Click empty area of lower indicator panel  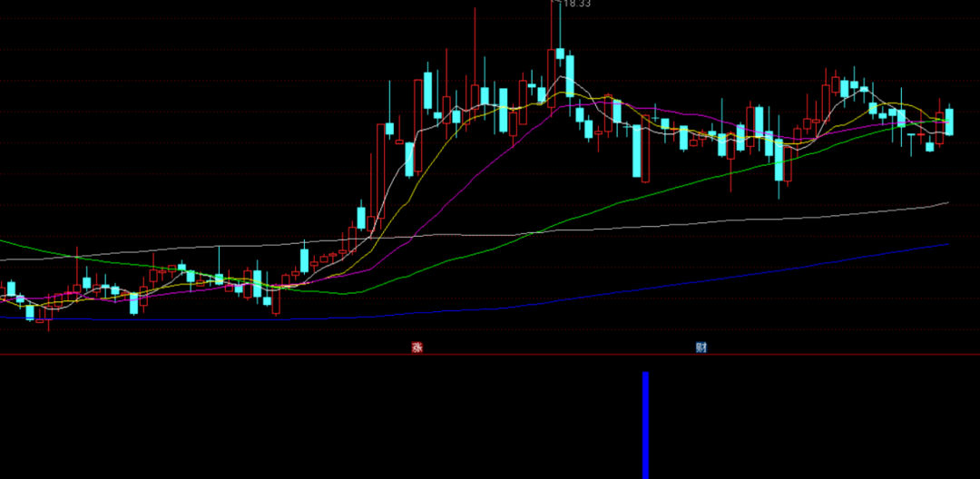coord(272,417)
